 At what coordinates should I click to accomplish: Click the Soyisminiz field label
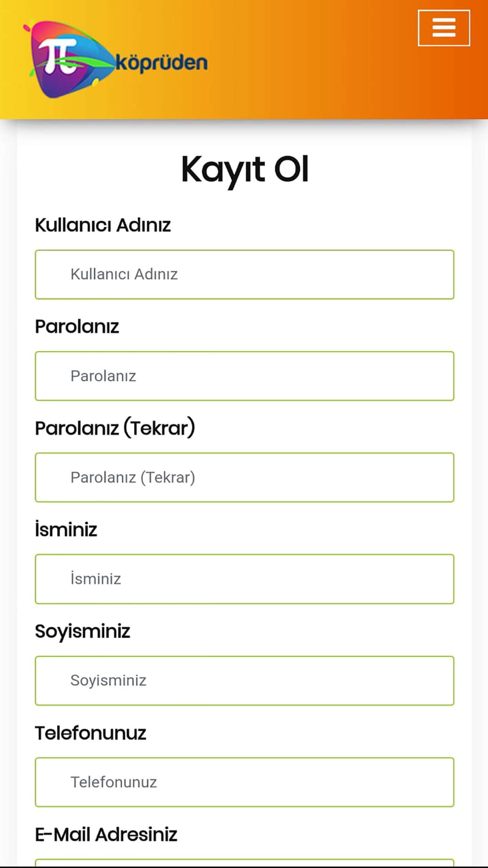tap(82, 631)
